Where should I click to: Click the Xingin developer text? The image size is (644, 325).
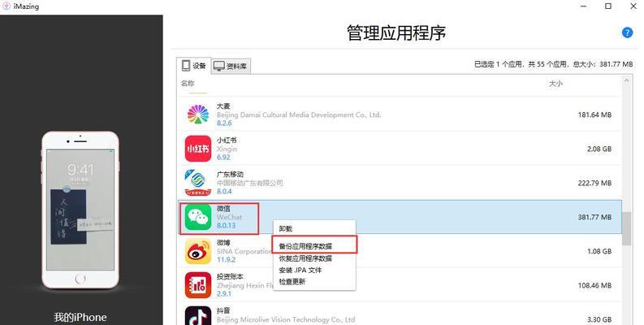click(227, 149)
